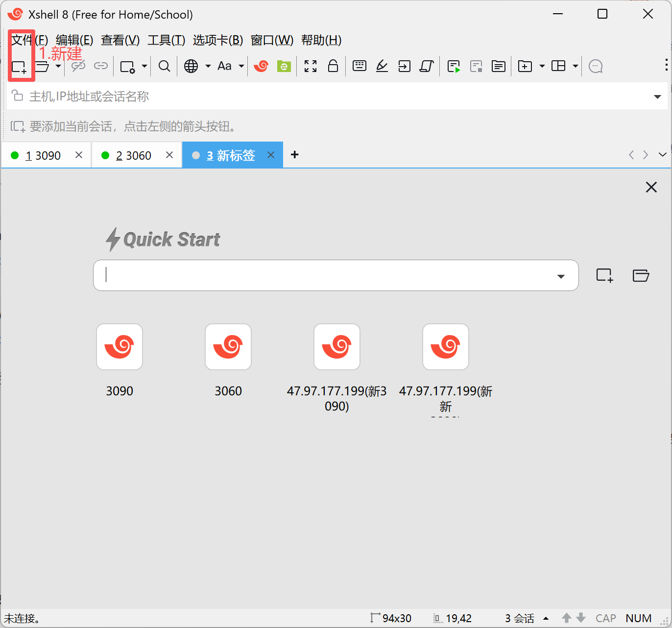Click the greyed stop script icon
The image size is (672, 628).
[x=476, y=67]
